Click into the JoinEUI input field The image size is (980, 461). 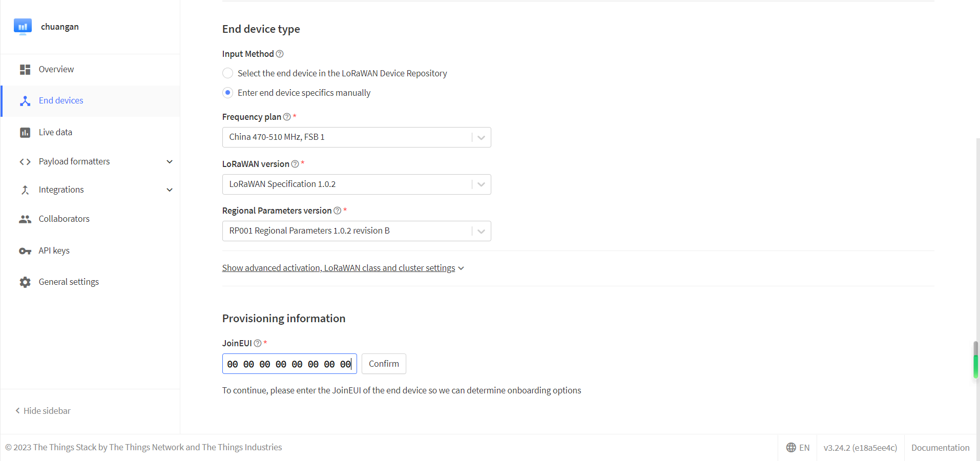click(x=289, y=364)
